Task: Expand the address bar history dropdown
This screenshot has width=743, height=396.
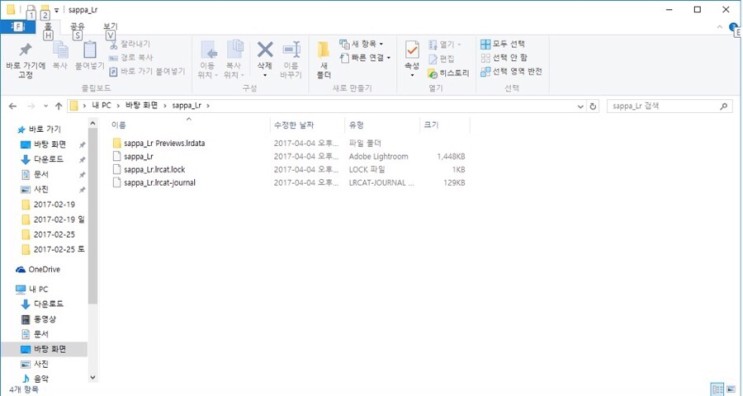Action: (x=580, y=107)
